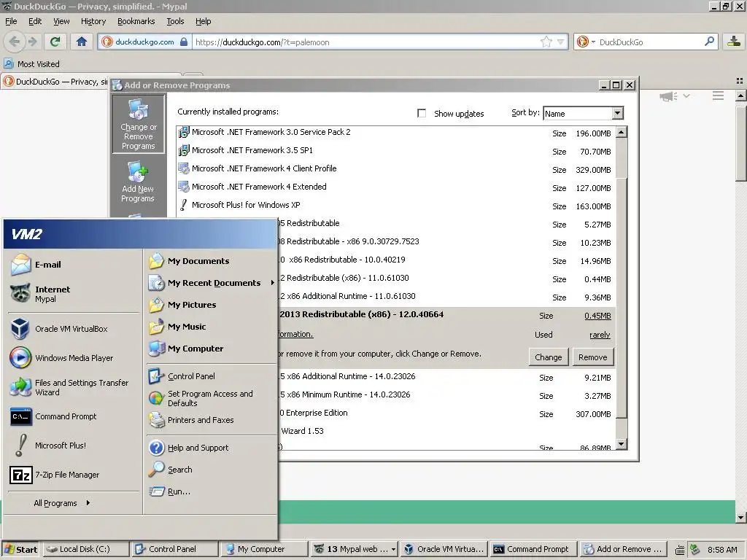Image resolution: width=747 pixels, height=560 pixels.
Task: Click program list scrollbar up arrow
Action: point(622,132)
